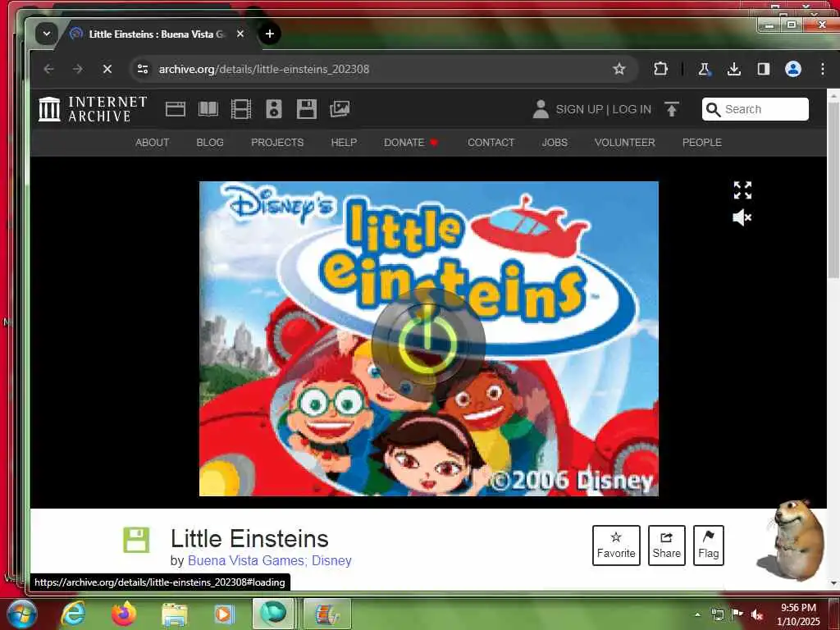Open the Windows Start orb

22,614
